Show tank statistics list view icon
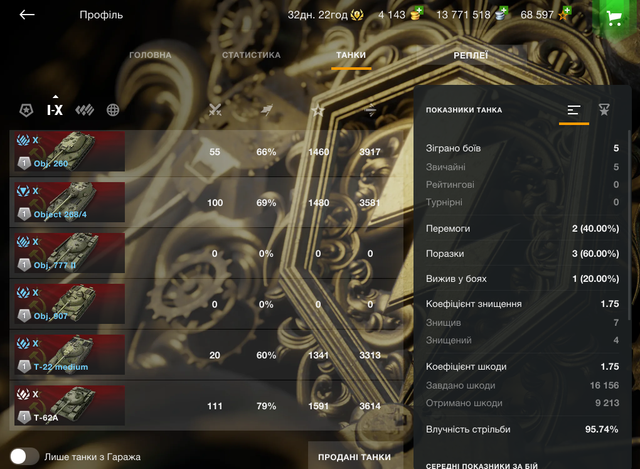Screen dimensions: 640x469 [x=574, y=110]
